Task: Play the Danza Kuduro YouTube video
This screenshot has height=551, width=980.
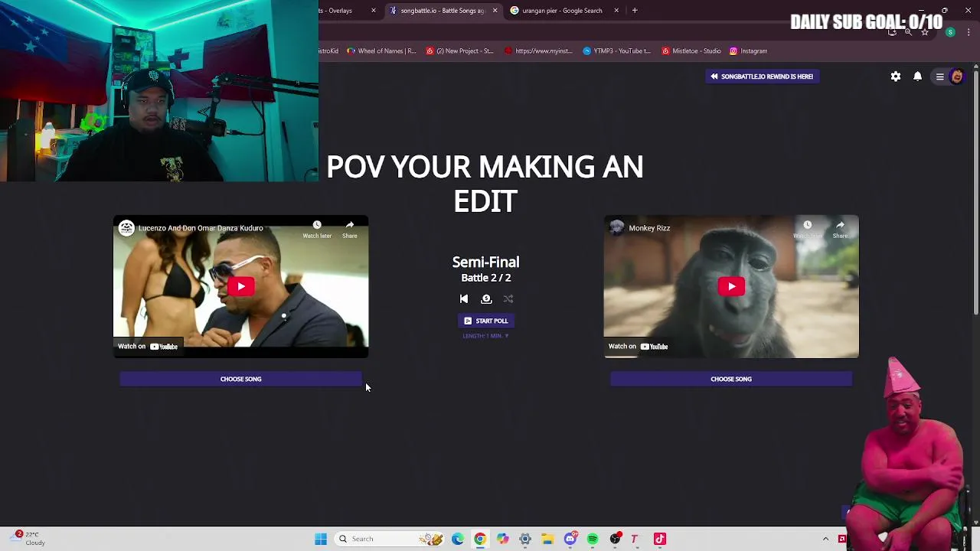Action: coord(240,286)
